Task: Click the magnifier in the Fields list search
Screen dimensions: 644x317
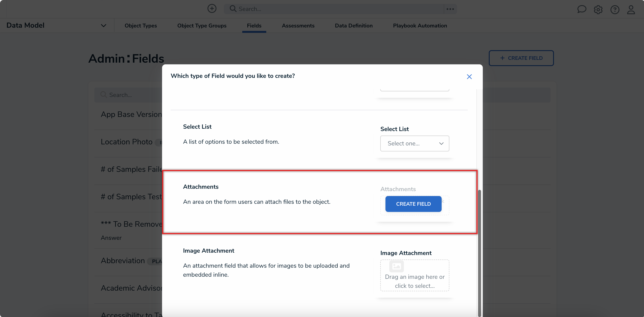Action: tap(104, 95)
